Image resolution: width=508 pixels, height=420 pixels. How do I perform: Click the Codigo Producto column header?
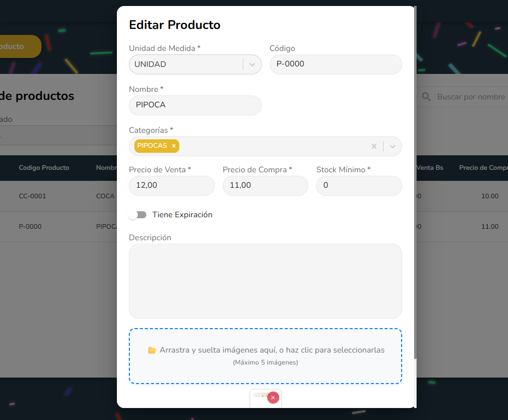pyautogui.click(x=44, y=168)
